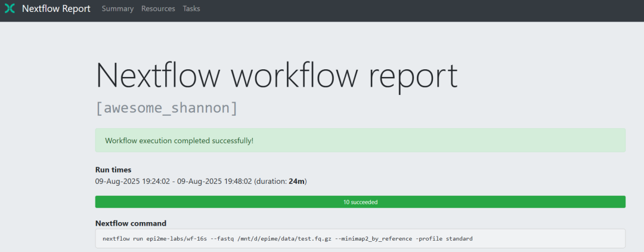Click the green Nextflow logo icon
The width and height of the screenshot is (644, 252).
10,9
